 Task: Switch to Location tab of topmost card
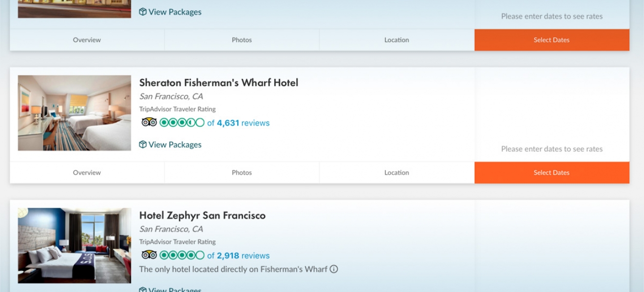[397, 40]
